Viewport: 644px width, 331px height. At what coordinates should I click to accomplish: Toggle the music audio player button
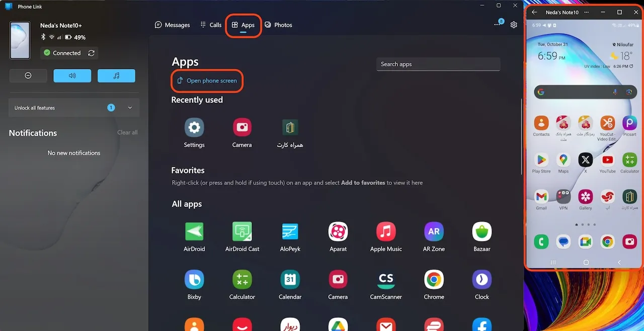(x=116, y=75)
